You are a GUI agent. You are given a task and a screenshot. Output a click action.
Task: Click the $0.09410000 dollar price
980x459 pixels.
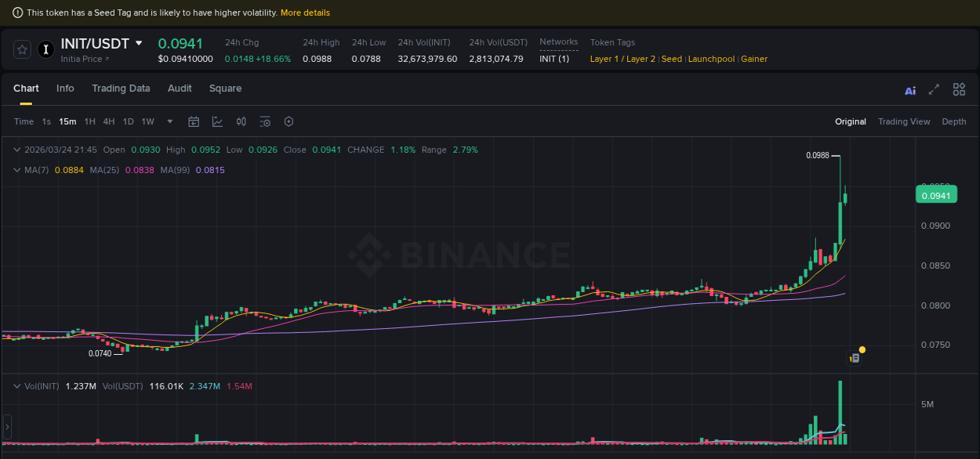click(x=185, y=59)
